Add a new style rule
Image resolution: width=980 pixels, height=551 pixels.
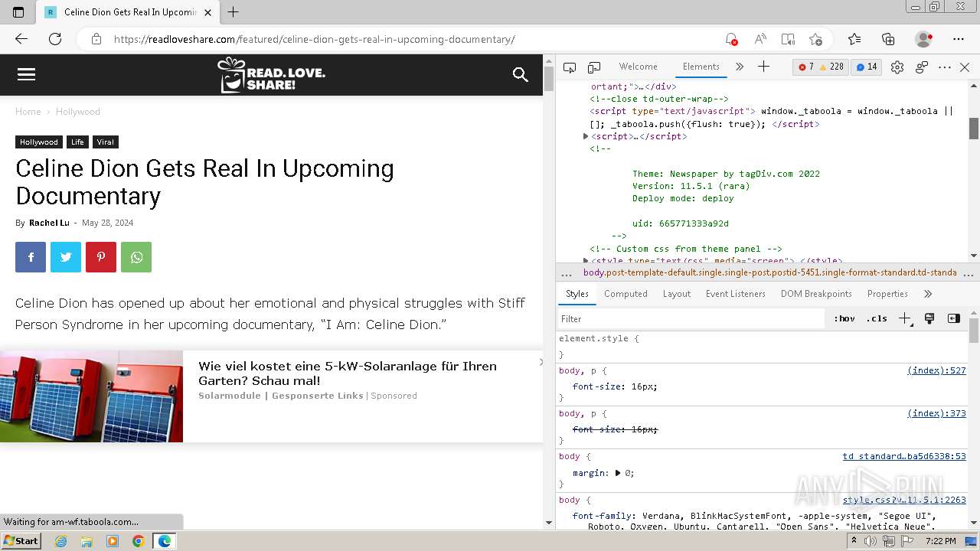coord(905,318)
